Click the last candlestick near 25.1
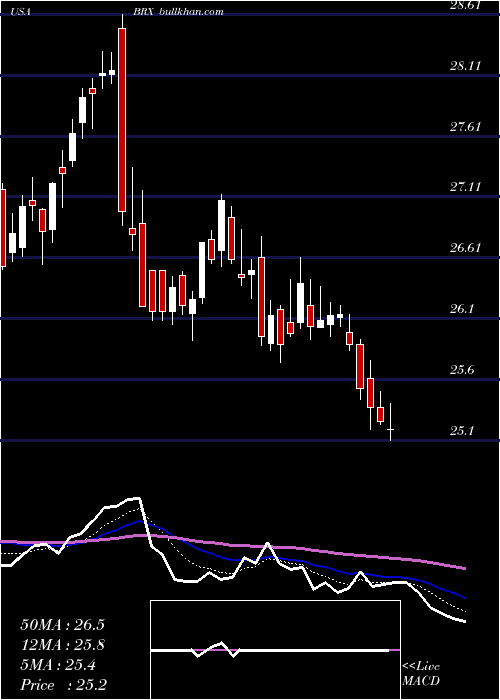The image size is (500, 700). 391,422
